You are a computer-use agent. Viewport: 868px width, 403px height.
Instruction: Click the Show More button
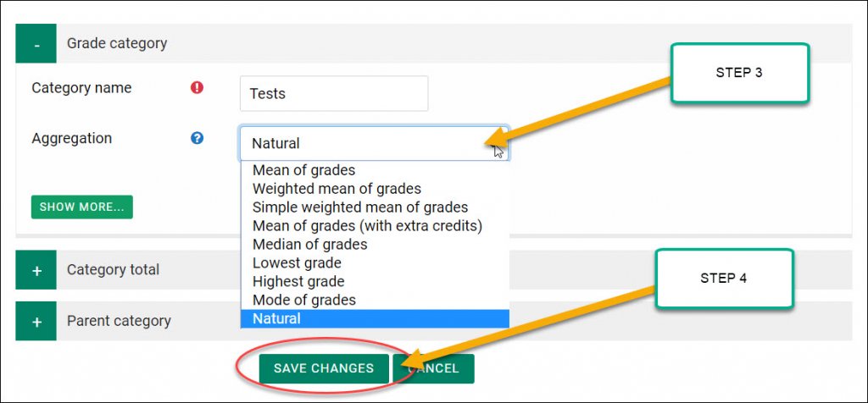click(x=82, y=207)
